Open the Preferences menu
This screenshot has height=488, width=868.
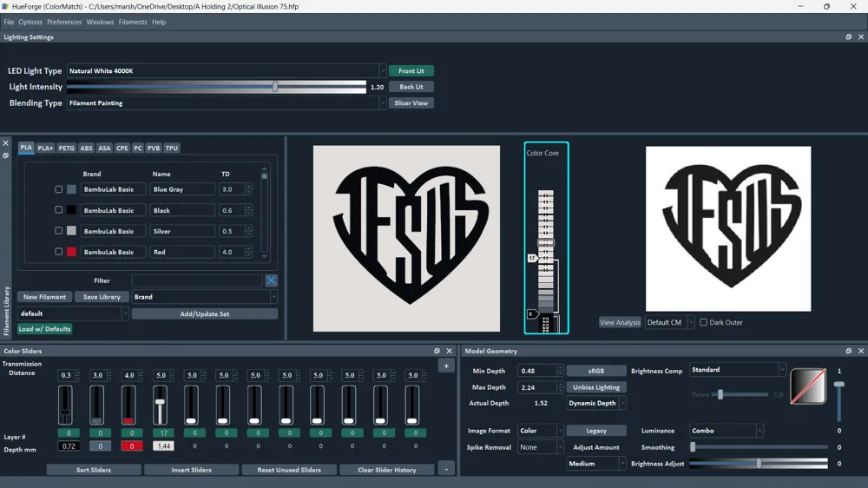click(64, 23)
